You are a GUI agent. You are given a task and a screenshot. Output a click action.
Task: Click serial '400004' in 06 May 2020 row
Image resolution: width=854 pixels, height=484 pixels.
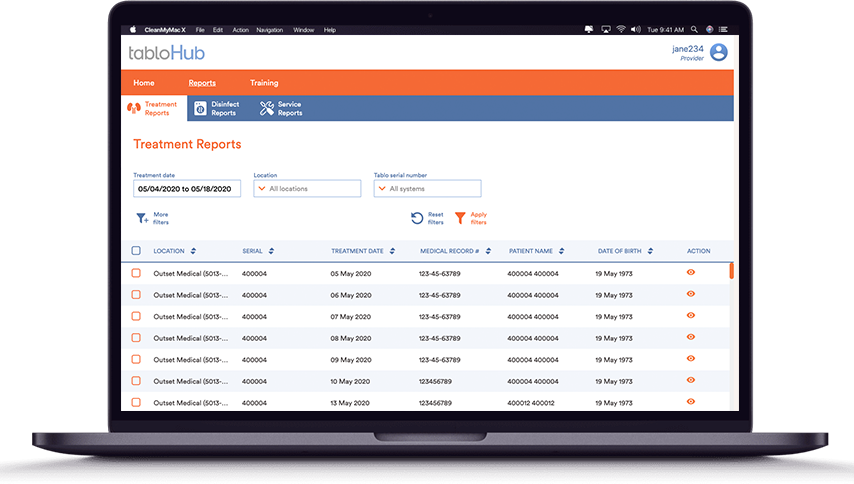[x=254, y=295]
